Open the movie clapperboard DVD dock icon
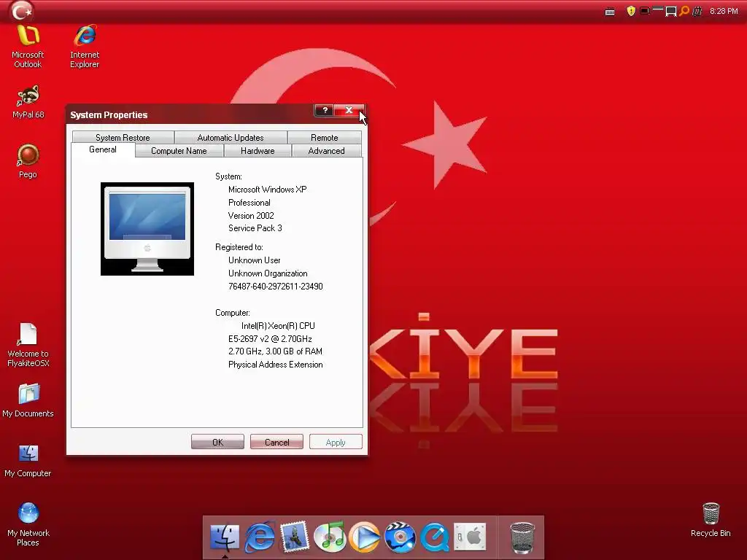The width and height of the screenshot is (747, 560). click(x=400, y=537)
